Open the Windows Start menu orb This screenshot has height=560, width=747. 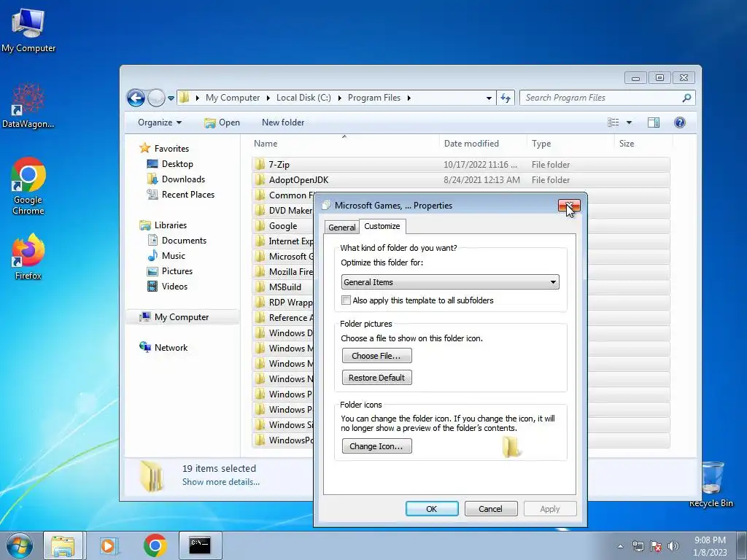[x=18, y=545]
